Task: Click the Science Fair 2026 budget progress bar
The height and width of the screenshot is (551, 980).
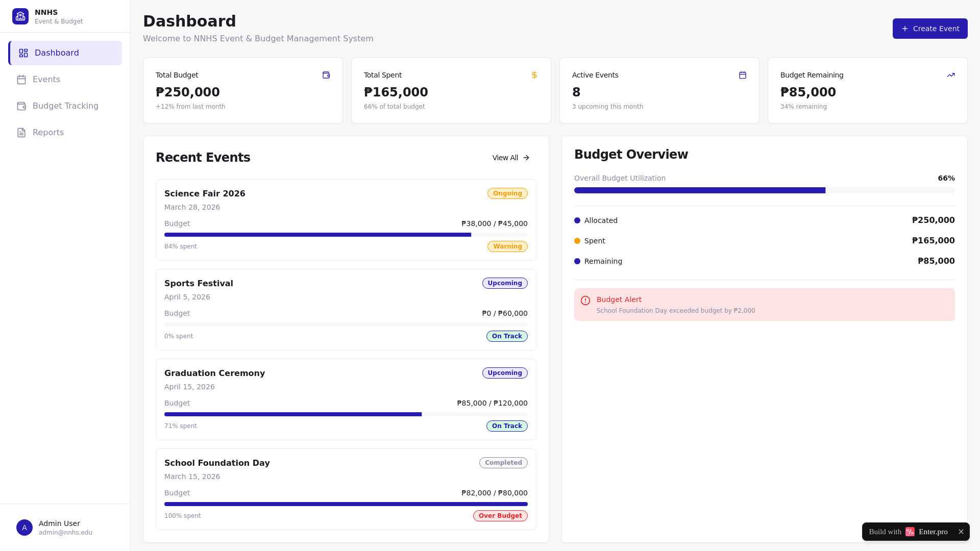Action: [346, 235]
